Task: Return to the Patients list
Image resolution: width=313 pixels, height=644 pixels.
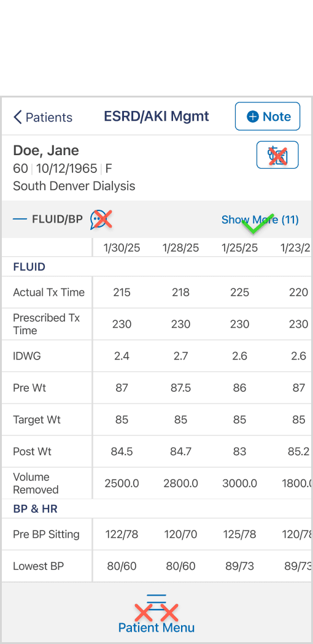Action: coord(43,117)
